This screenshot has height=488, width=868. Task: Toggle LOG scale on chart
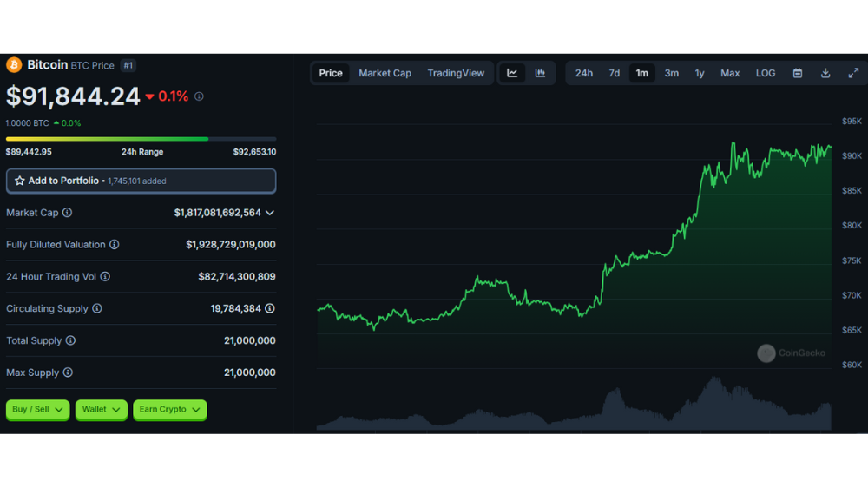[x=765, y=73]
